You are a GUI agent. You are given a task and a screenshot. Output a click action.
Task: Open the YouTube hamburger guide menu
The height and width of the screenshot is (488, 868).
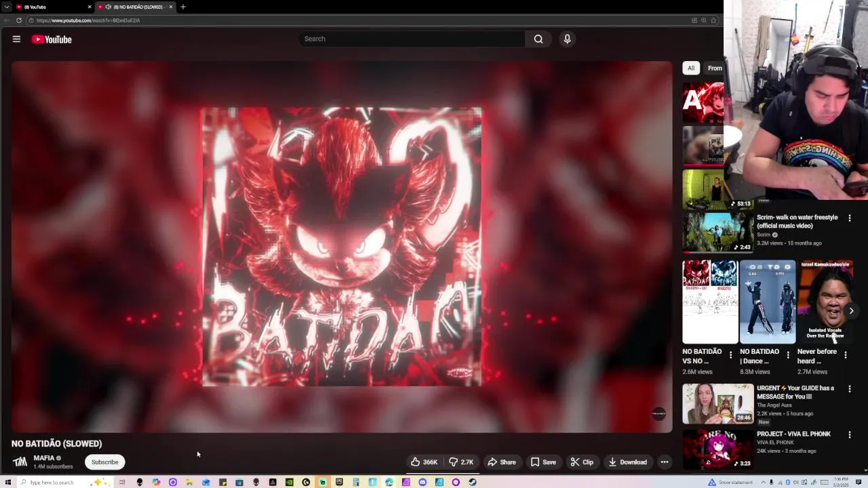[x=16, y=39]
